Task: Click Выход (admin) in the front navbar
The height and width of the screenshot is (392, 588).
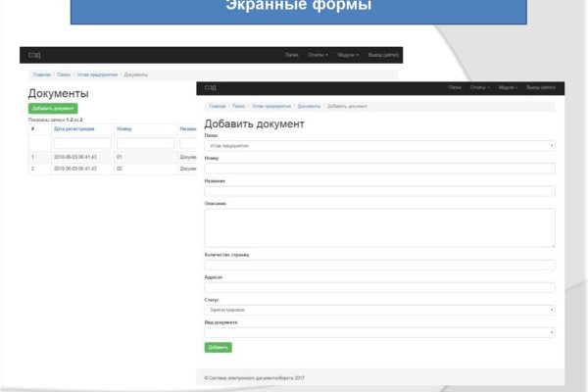Action: (x=542, y=87)
